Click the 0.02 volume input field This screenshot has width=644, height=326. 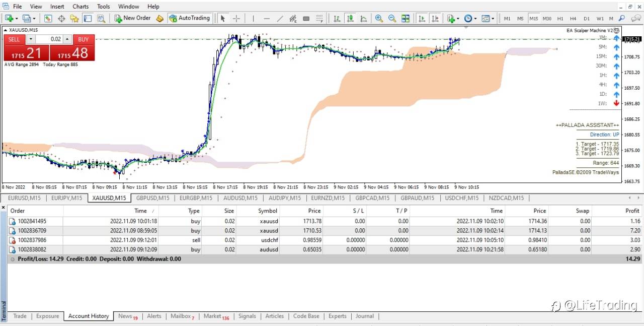[x=49, y=39]
